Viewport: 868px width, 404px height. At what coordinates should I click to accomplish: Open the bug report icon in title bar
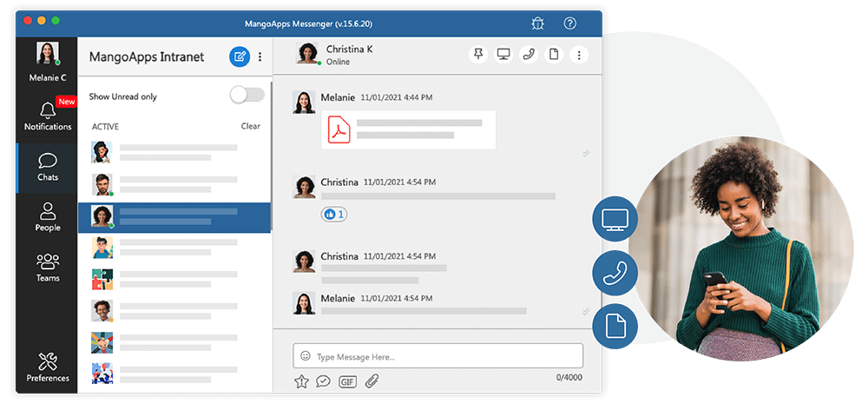[537, 23]
